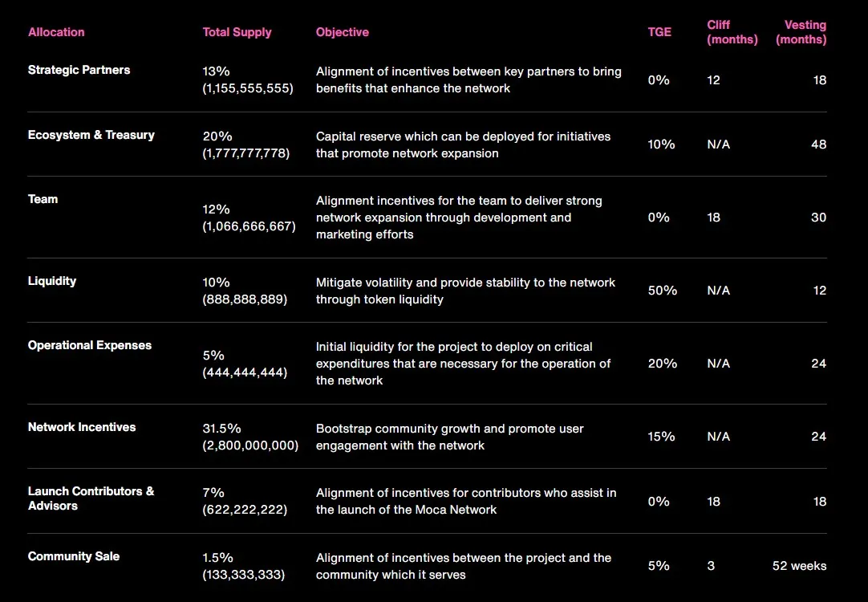868x602 pixels.
Task: Select the 1,777,777,778 token supply figure
Action: 246,153
